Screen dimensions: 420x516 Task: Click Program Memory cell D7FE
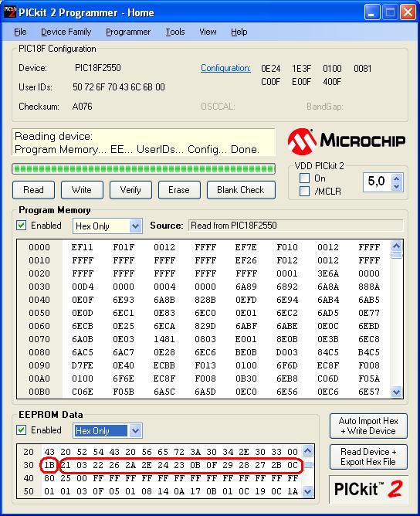click(x=83, y=365)
